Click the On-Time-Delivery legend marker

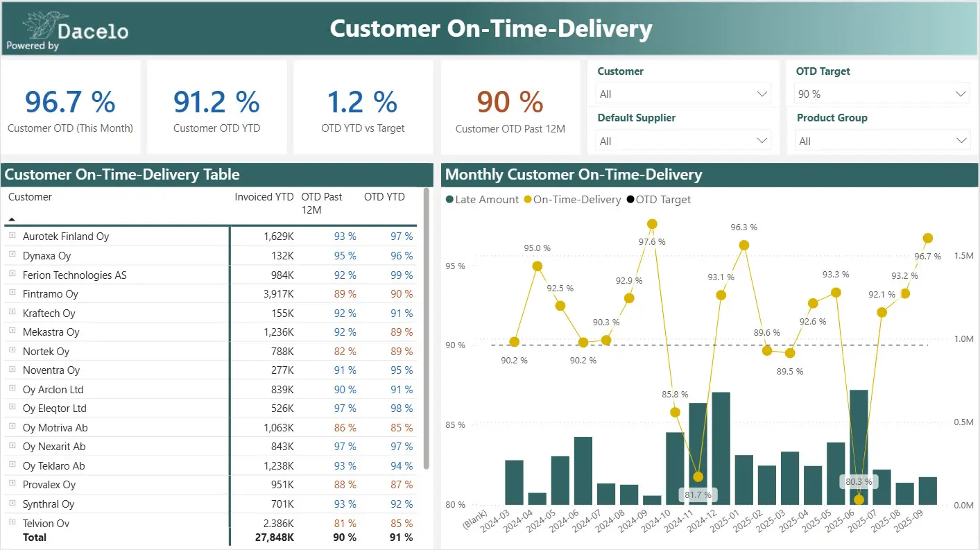(528, 200)
